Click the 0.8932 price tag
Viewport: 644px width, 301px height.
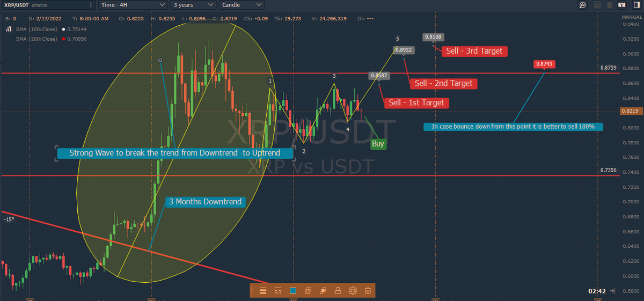click(403, 49)
